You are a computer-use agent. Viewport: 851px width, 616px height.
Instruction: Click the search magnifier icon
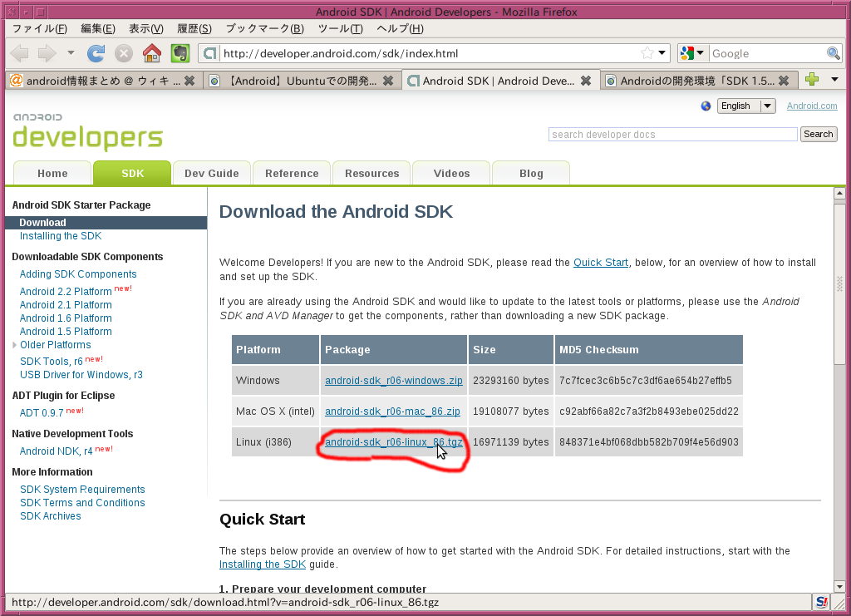pyautogui.click(x=833, y=53)
